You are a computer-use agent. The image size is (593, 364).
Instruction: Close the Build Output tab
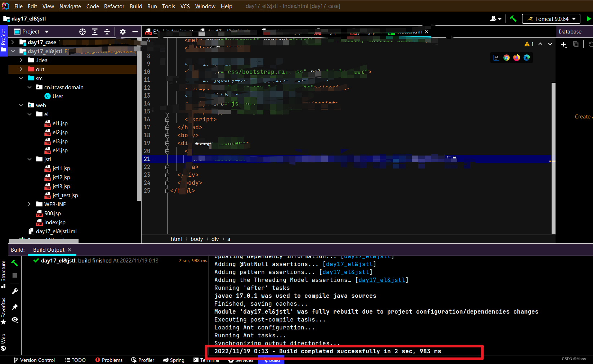(x=70, y=250)
